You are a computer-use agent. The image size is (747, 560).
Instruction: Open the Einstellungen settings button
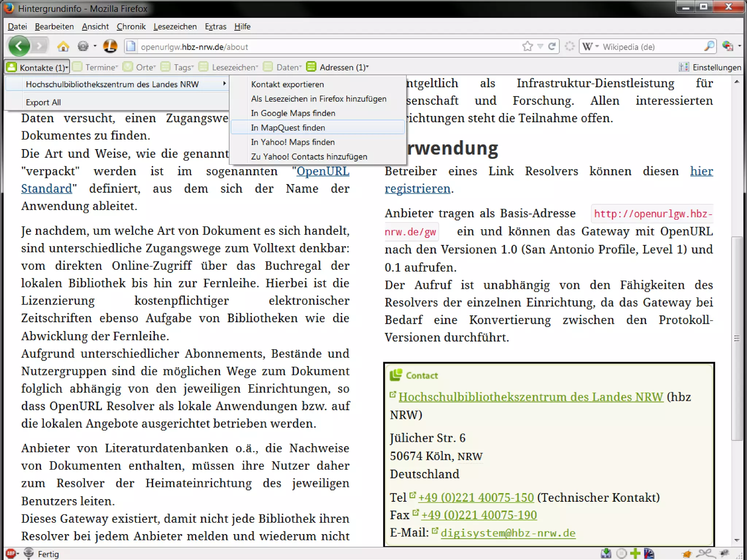710,67
